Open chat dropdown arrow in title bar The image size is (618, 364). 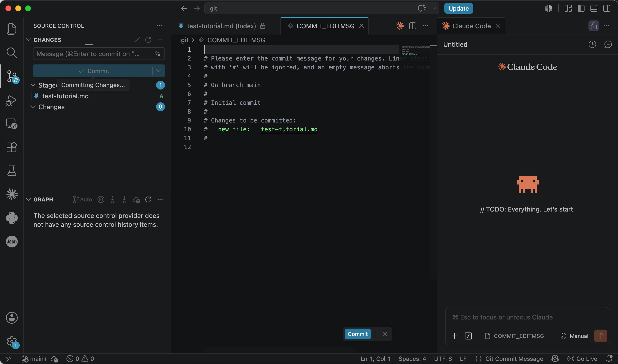pyautogui.click(x=434, y=9)
